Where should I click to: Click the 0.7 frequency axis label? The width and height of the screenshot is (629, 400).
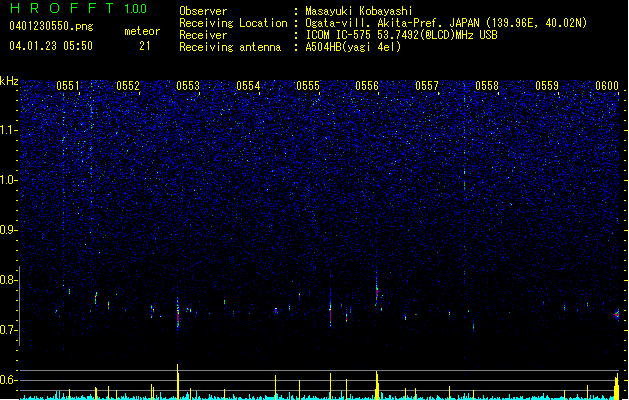click(x=8, y=330)
